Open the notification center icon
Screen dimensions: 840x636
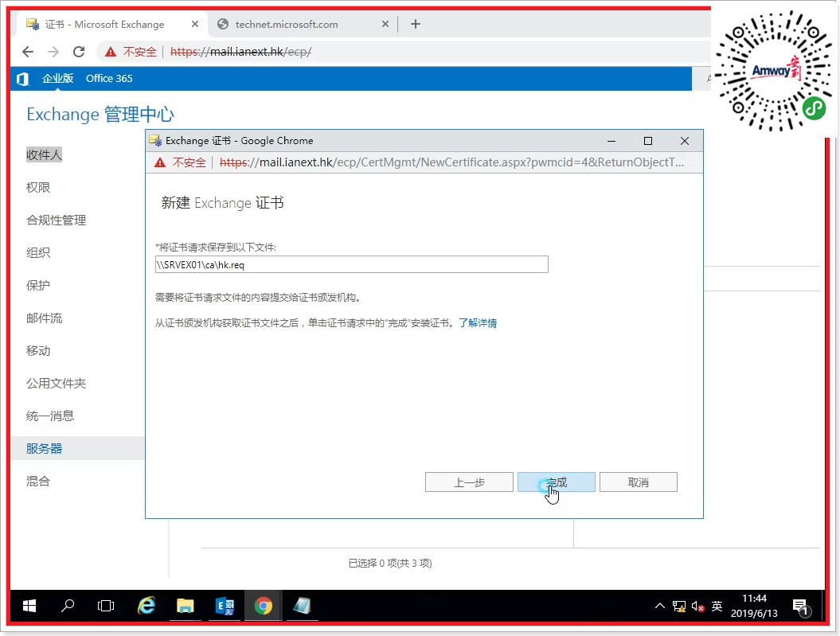coord(802,607)
